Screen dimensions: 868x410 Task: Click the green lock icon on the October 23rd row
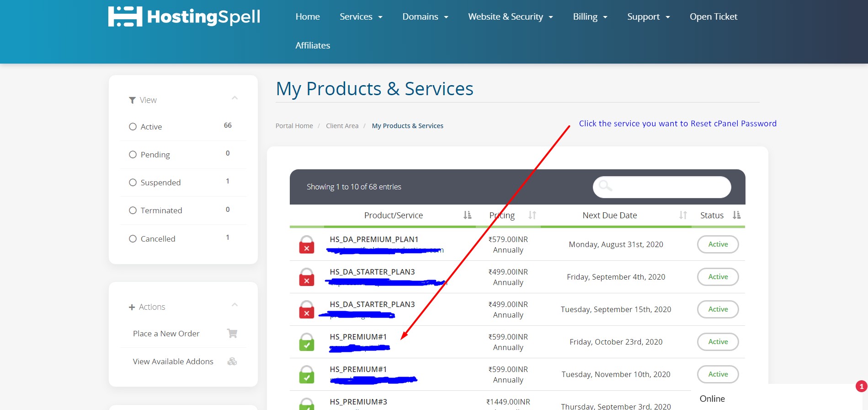[x=307, y=342]
